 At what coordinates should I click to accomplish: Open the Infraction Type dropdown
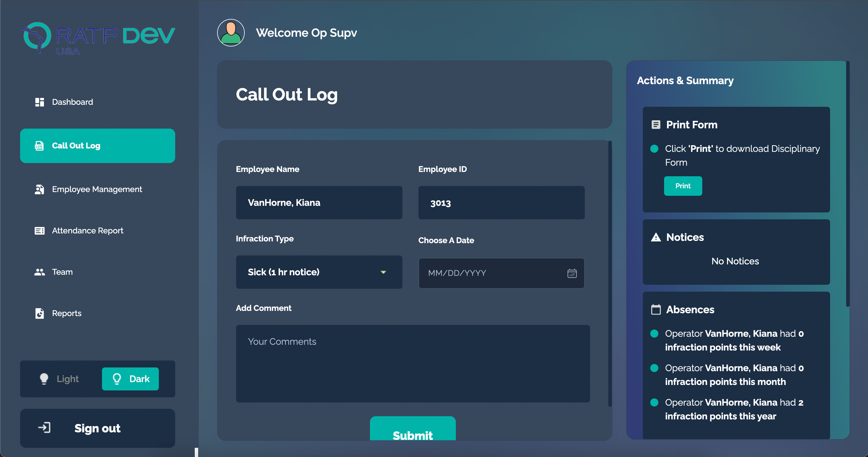319,272
